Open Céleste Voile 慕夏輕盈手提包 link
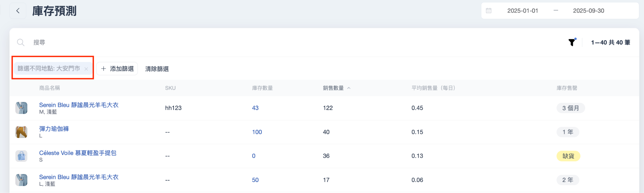The height and width of the screenshot is (193, 644). (x=78, y=153)
